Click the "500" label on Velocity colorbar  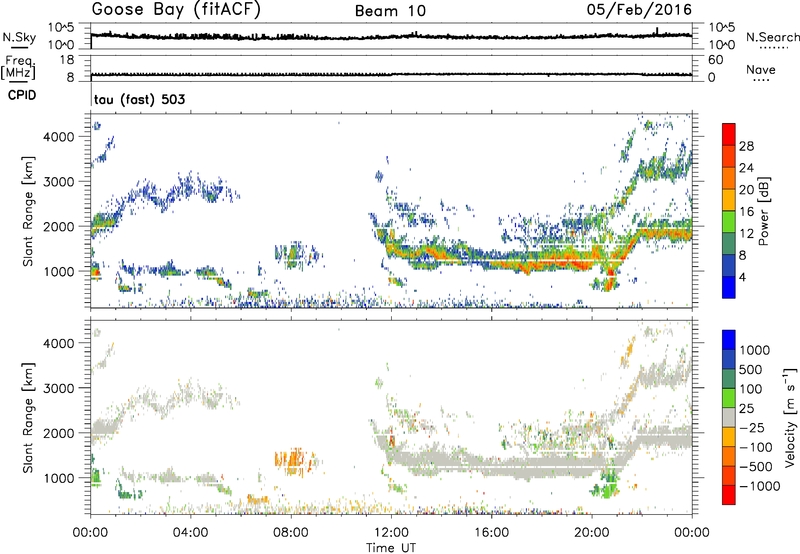click(x=751, y=369)
